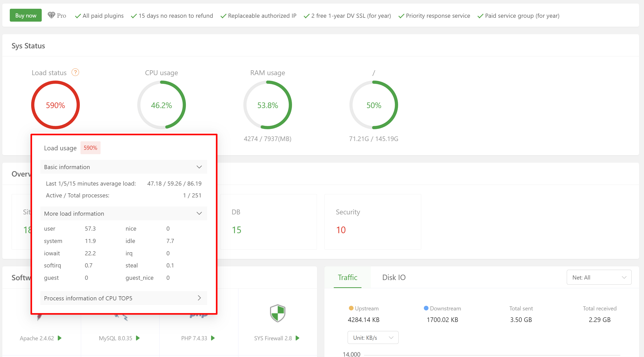Click the Apache 2.4.62 version arrow icon
This screenshot has width=644, height=357.
(x=59, y=338)
